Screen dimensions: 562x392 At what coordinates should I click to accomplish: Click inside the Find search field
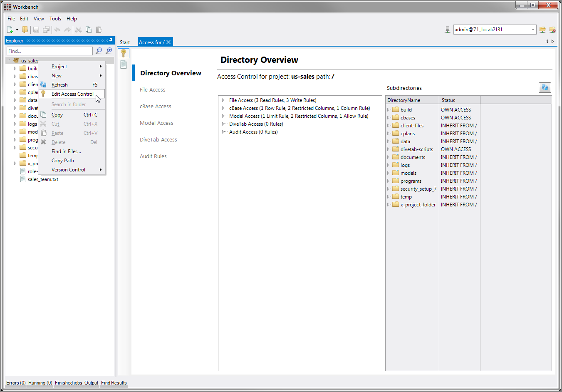pos(49,50)
